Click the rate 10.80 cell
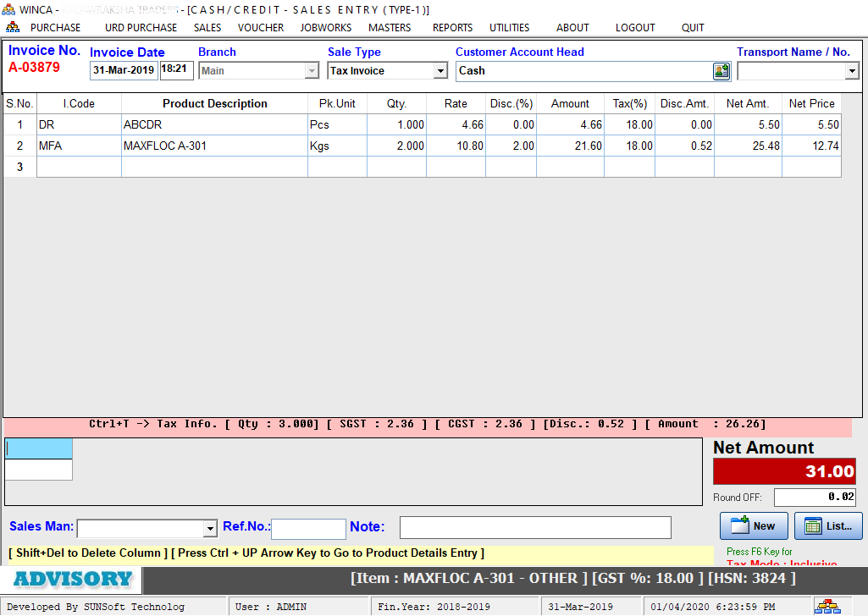Screen dimensions: 868x616 456,146
